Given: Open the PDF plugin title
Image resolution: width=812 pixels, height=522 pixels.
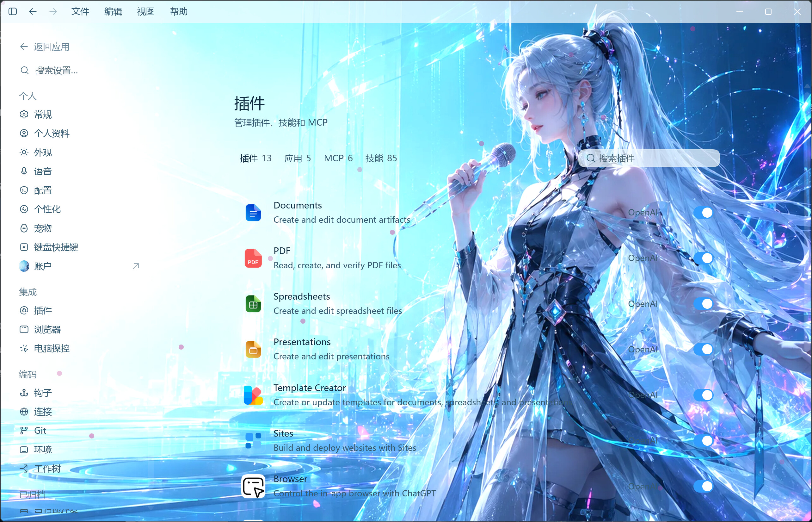Looking at the screenshot, I should pyautogui.click(x=282, y=251).
